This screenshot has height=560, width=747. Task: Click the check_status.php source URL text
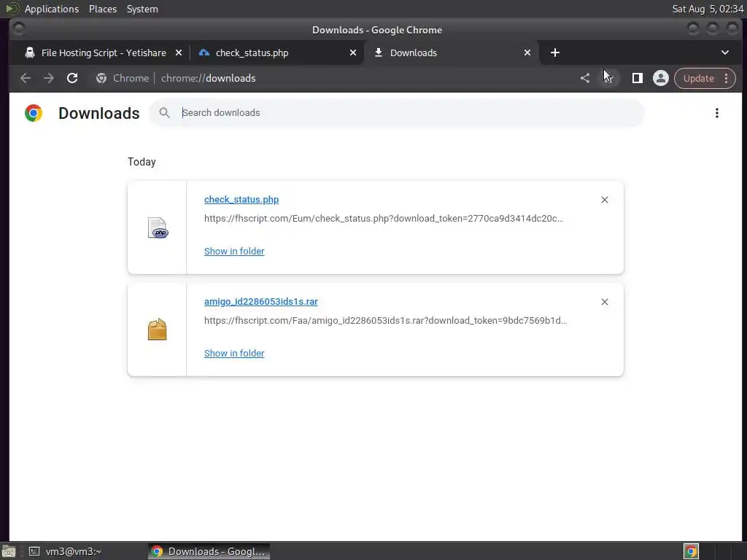point(384,219)
